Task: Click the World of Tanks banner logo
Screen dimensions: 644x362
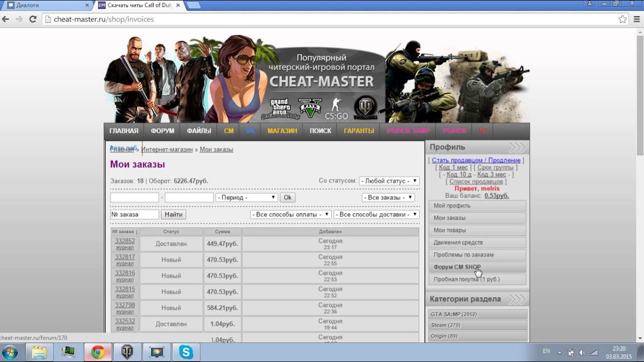Action: [x=366, y=108]
